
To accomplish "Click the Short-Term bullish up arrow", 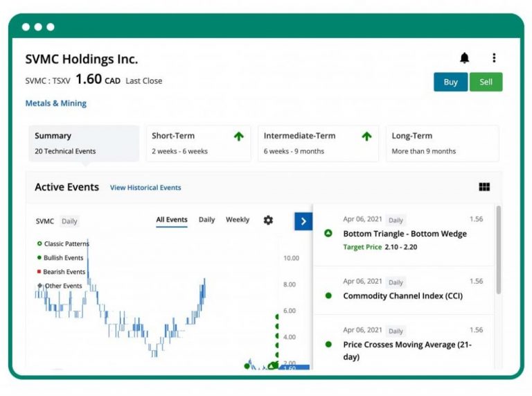I will [x=239, y=137].
